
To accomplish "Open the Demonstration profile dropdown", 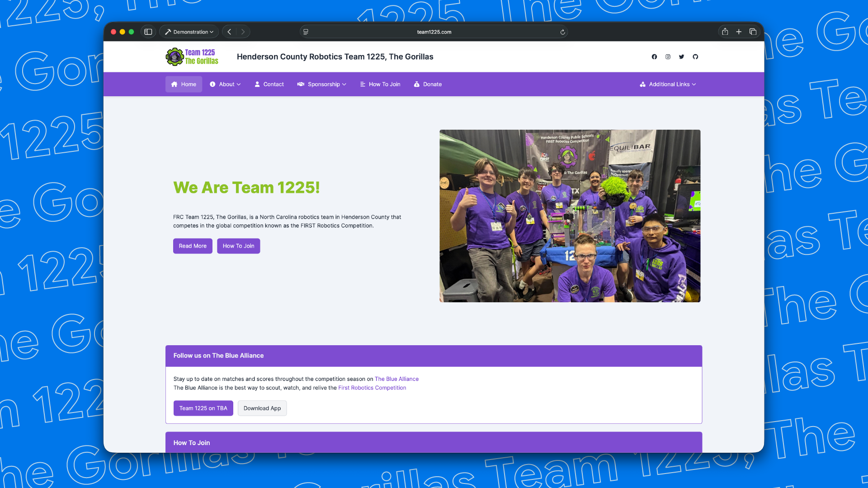I will tap(189, 32).
